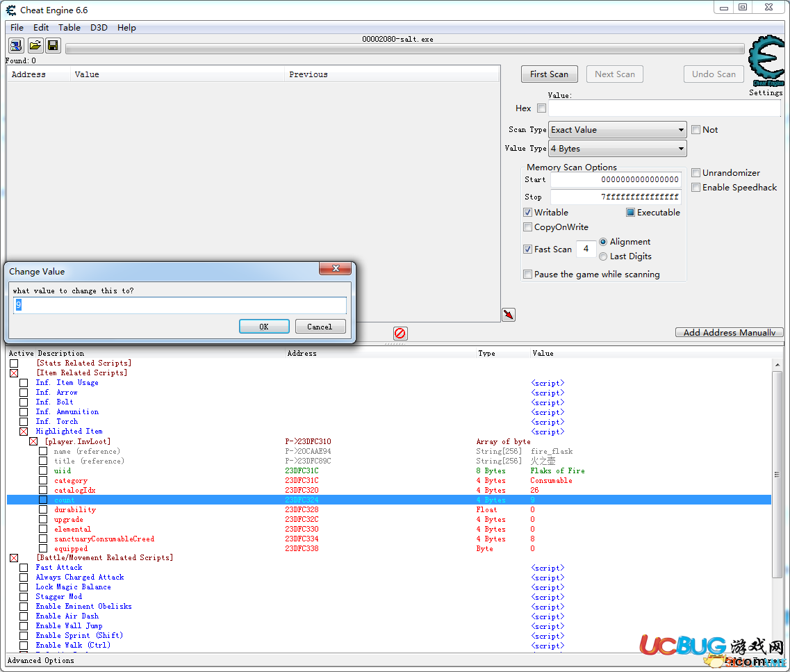Image resolution: width=790 pixels, height=672 pixels.
Task: Open the Scan Type dropdown
Action: point(617,129)
